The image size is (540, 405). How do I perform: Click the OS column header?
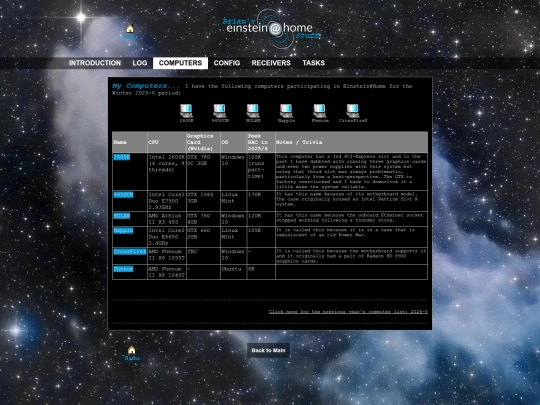(233, 142)
